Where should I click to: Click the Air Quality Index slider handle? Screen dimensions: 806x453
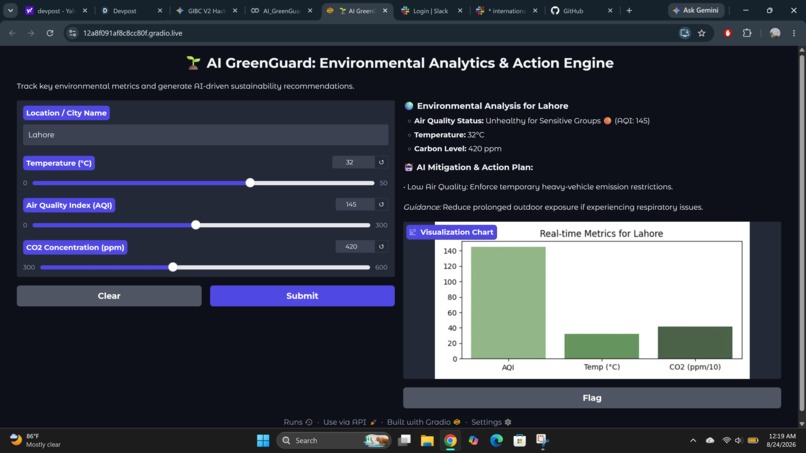point(195,225)
